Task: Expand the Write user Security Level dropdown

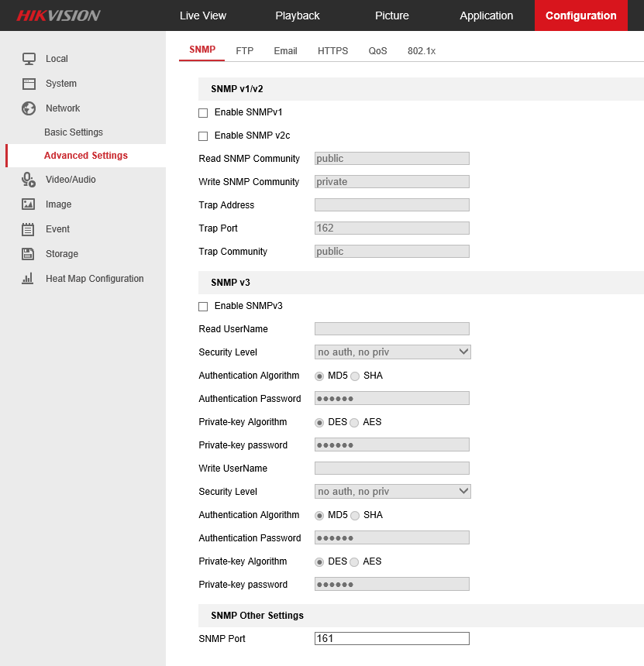Action: pyautogui.click(x=392, y=492)
